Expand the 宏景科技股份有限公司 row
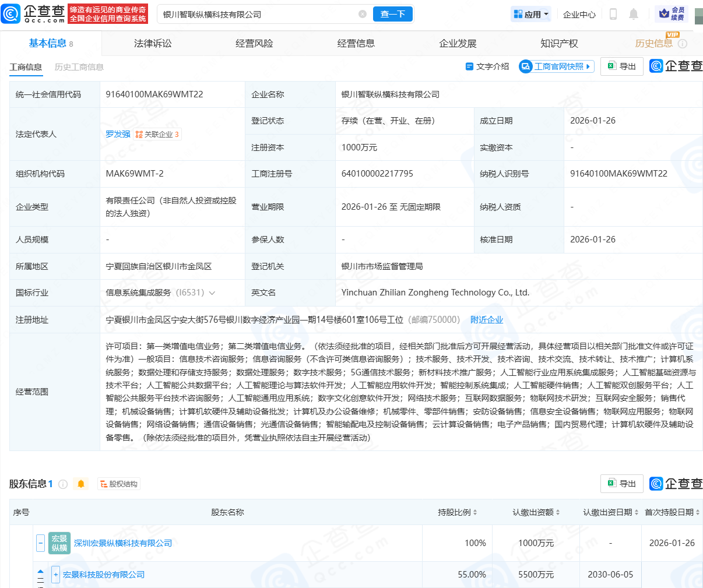The width and height of the screenshot is (703, 588). click(x=55, y=575)
